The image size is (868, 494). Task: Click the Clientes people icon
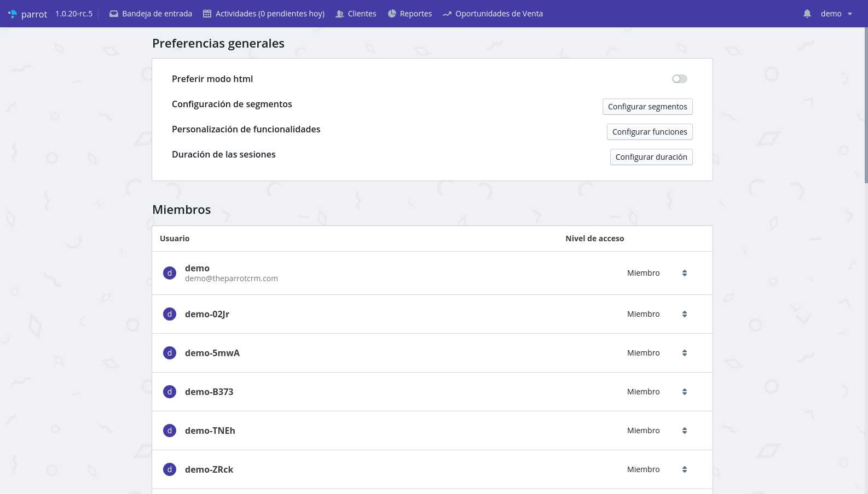340,14
